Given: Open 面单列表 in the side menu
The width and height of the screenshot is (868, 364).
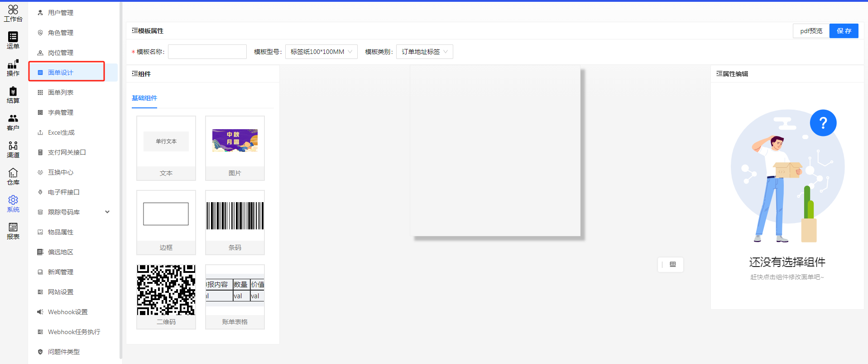Looking at the screenshot, I should 61,92.
